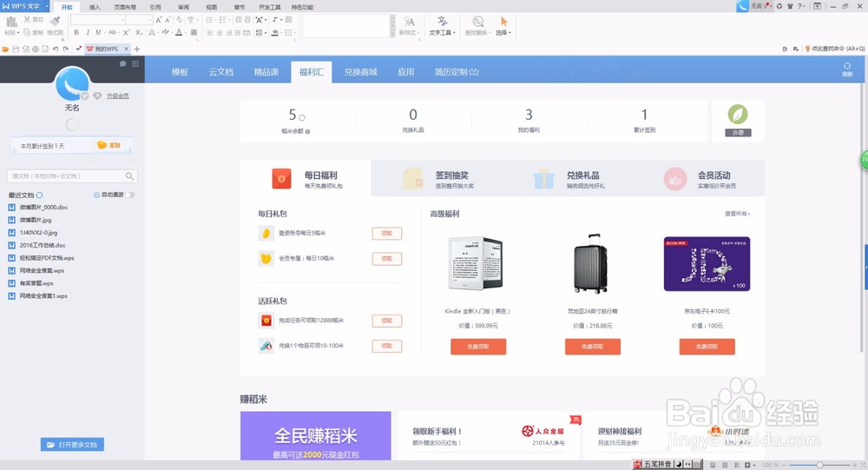The height and width of the screenshot is (470, 868).
Task: Select the Member Activities (会员活动) tab
Action: (x=699, y=179)
